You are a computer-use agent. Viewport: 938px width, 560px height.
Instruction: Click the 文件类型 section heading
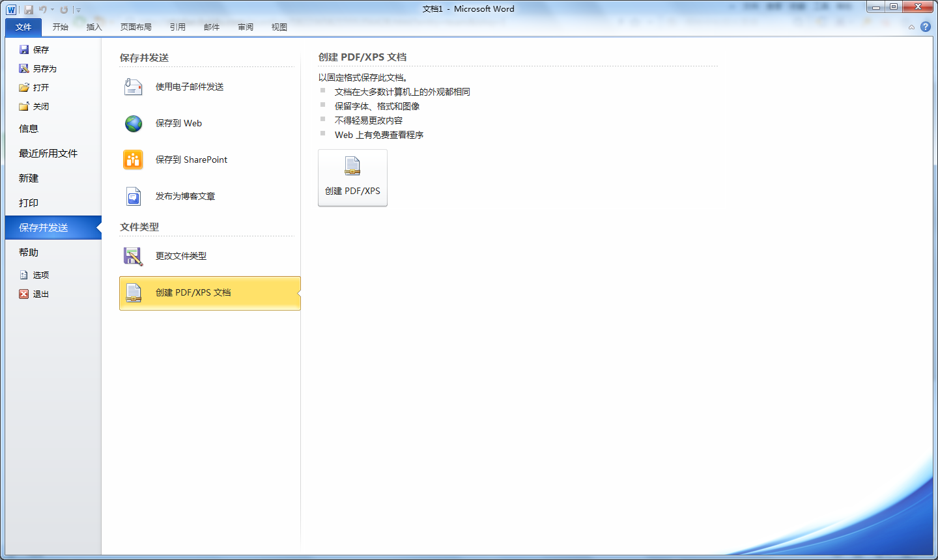pyautogui.click(x=139, y=227)
